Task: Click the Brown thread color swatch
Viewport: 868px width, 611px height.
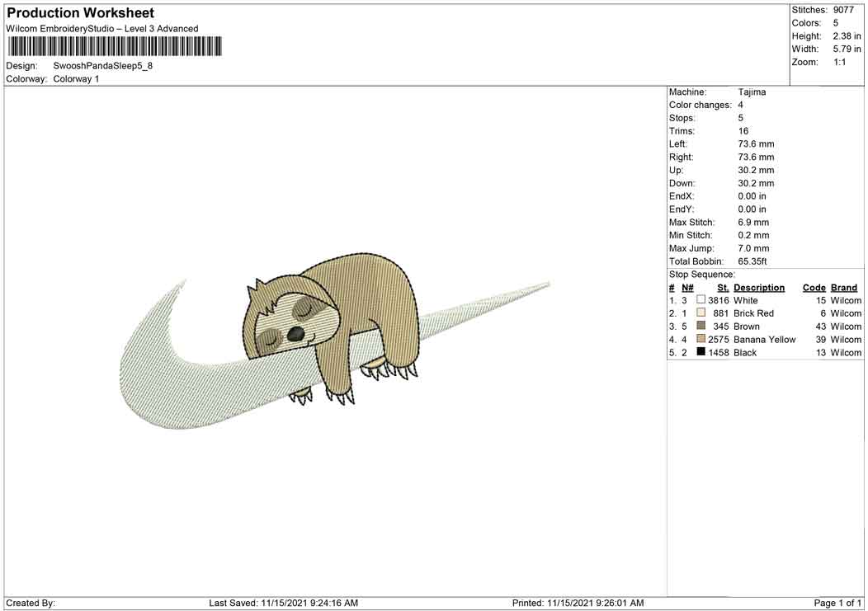Action: pos(701,326)
